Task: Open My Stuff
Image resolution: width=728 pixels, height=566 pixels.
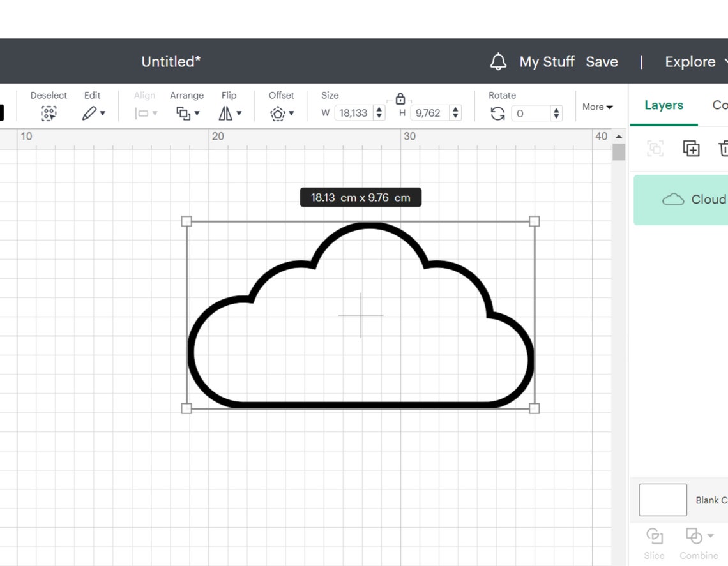Action: click(547, 61)
